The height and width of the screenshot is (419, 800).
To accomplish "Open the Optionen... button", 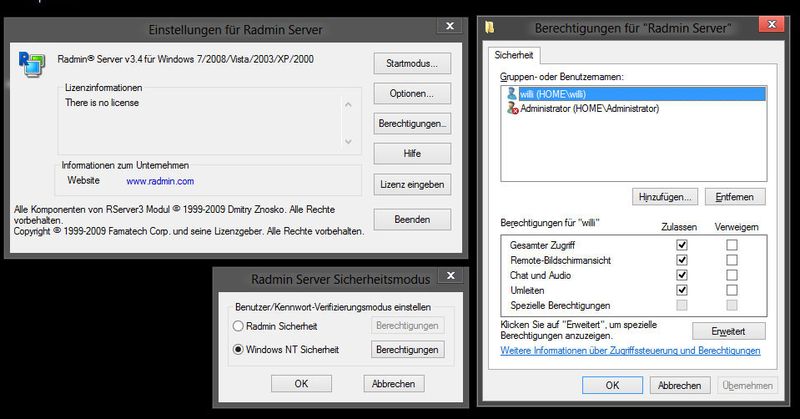I will point(412,93).
